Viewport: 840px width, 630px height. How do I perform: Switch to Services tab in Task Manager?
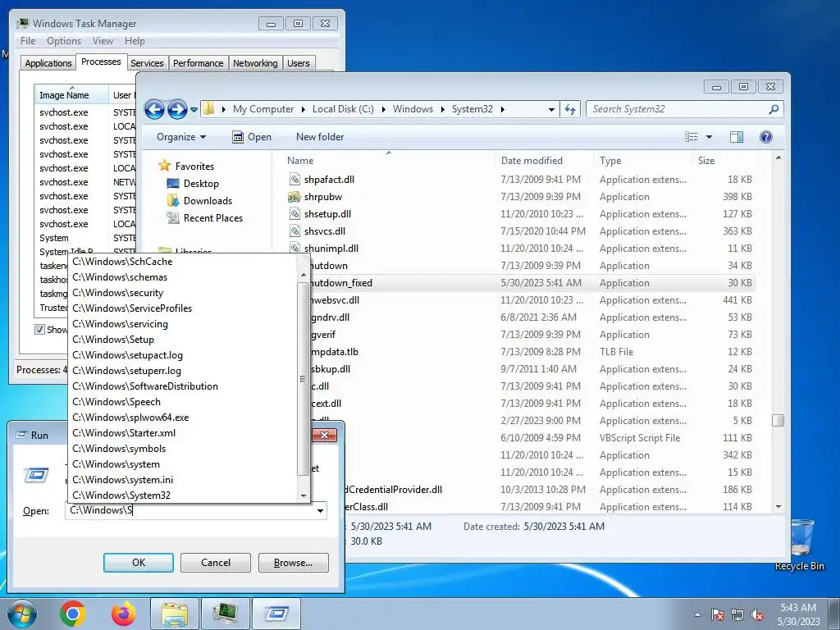click(148, 63)
